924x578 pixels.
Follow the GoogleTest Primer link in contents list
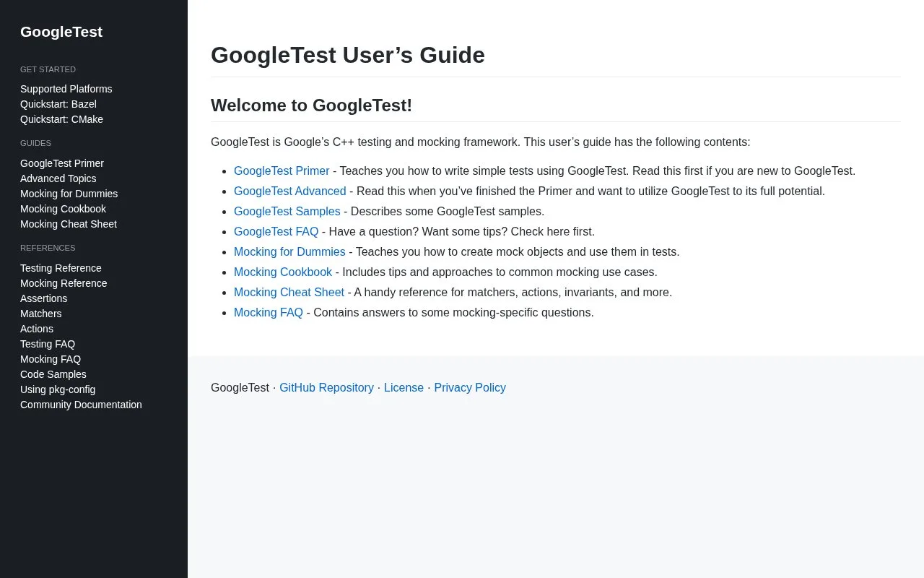282,171
